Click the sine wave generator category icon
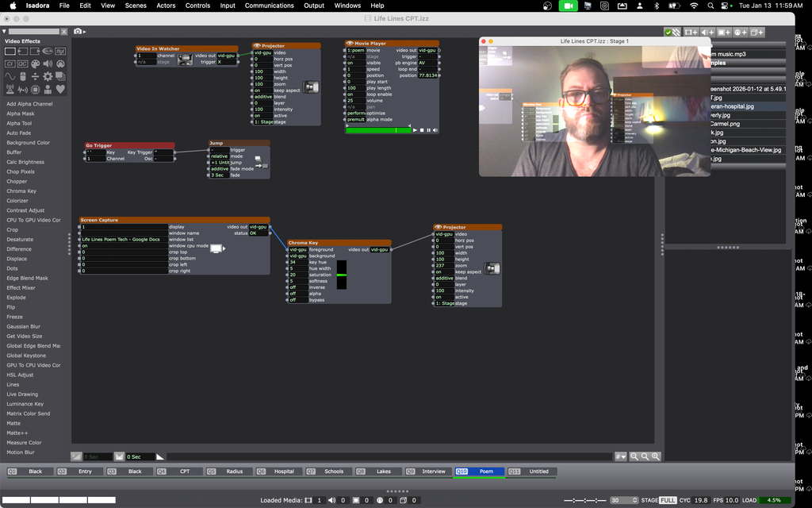This screenshot has height=508, width=812. pos(10,76)
